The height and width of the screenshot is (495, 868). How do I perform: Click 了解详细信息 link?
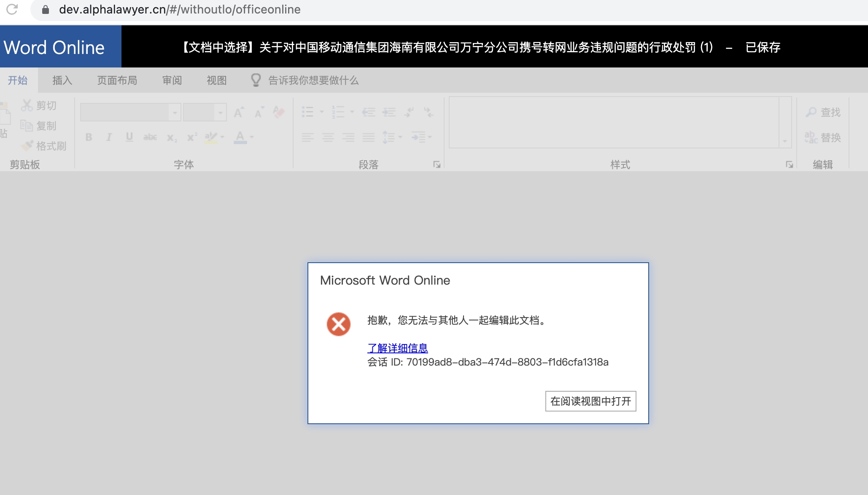(x=397, y=348)
